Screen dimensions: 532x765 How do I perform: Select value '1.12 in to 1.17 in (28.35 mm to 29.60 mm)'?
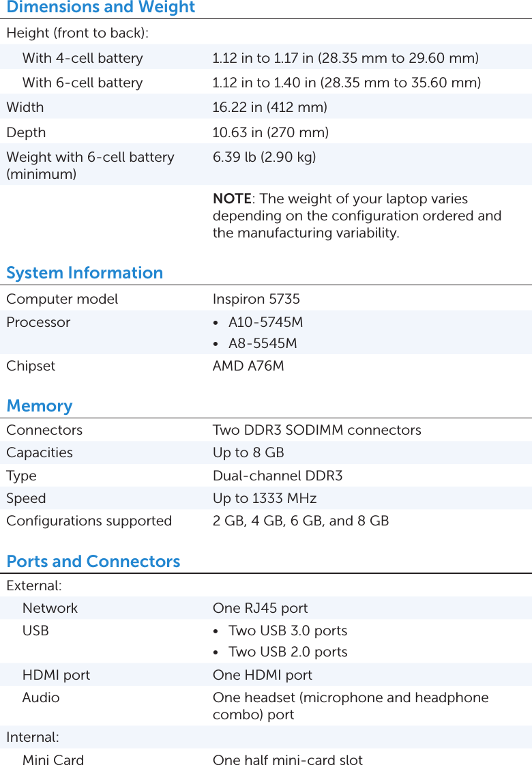tap(346, 57)
